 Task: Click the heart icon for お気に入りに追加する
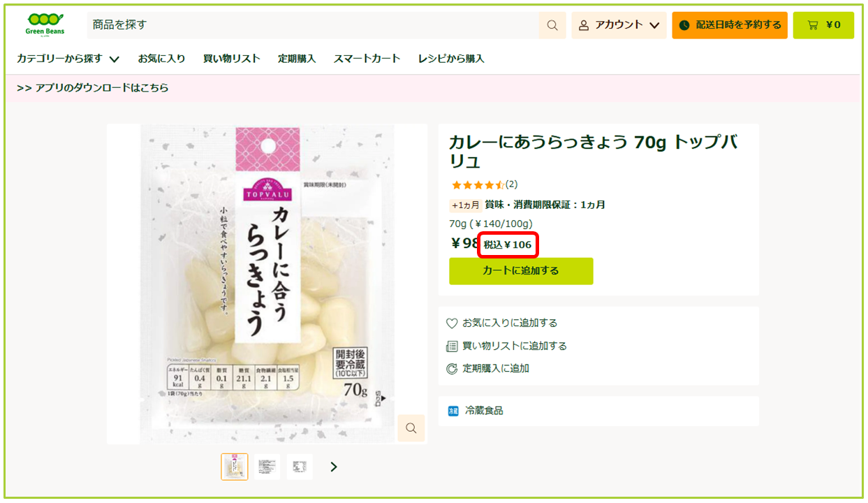click(452, 323)
